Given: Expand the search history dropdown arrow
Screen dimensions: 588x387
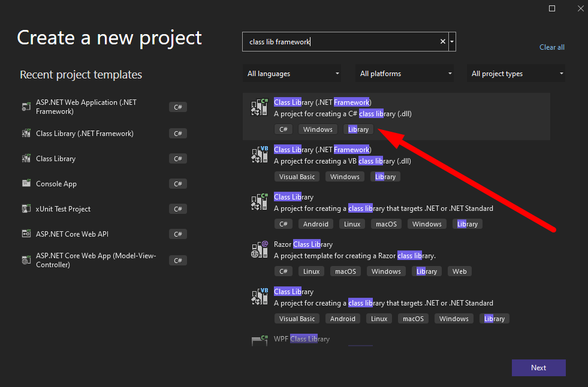Looking at the screenshot, I should (x=452, y=42).
